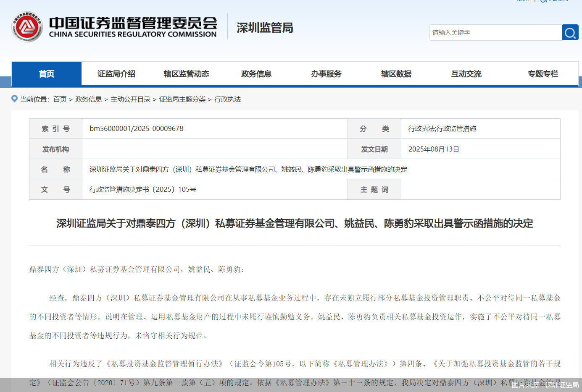Image resolution: width=582 pixels, height=392 pixels.
Task: Click the blue search magnifier icon
Action: pos(570,32)
